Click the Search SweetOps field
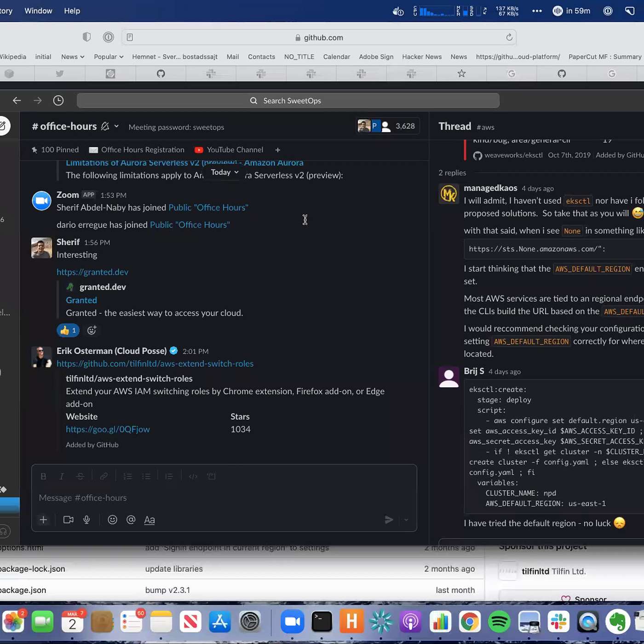Viewport: 644px width, 644px height. tap(288, 101)
